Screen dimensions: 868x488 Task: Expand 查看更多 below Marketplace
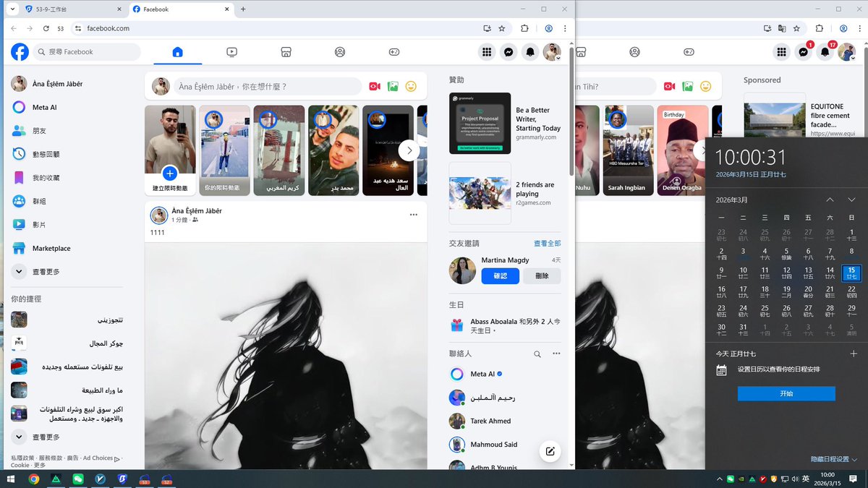67,272
